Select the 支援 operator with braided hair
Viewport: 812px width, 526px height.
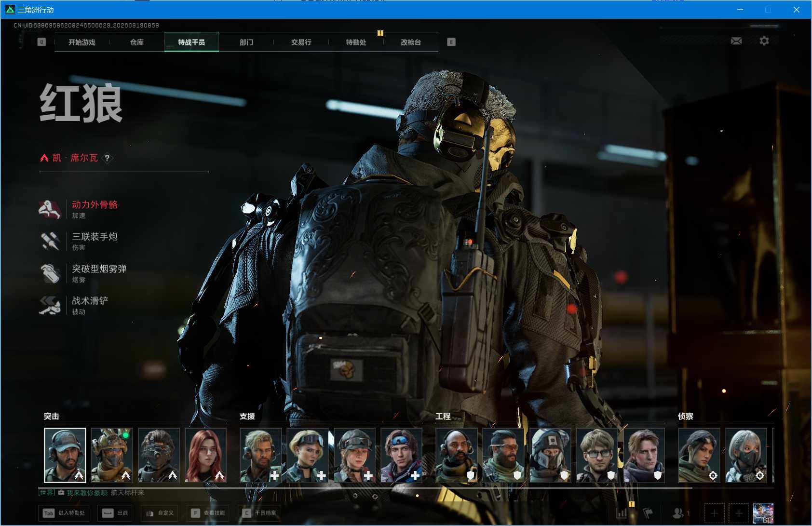354,455
